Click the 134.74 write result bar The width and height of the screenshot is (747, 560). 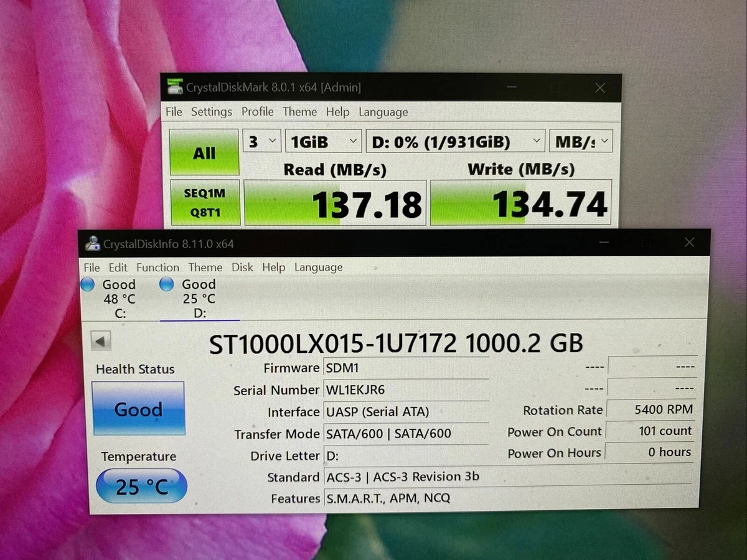(521, 203)
